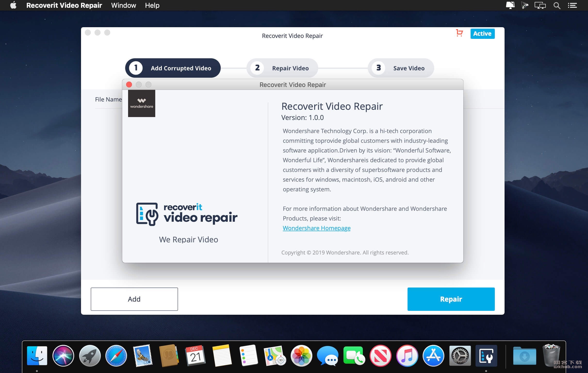The image size is (588, 373).
Task: Select the Repair Video step
Action: pos(282,68)
